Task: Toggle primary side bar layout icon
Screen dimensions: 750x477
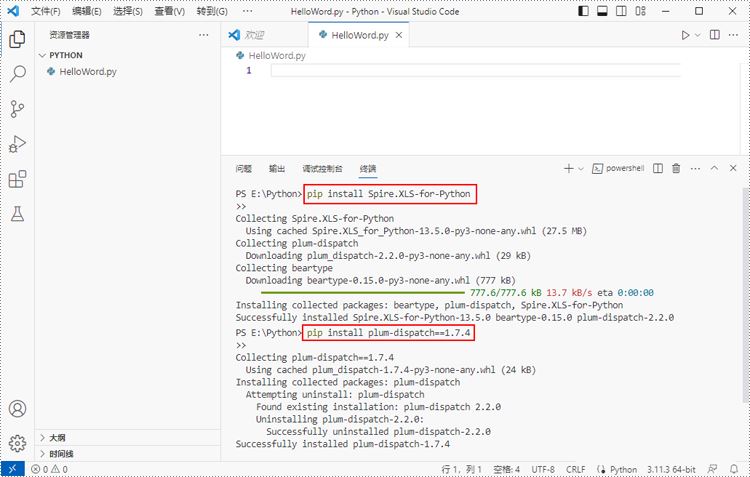Action: [x=584, y=11]
